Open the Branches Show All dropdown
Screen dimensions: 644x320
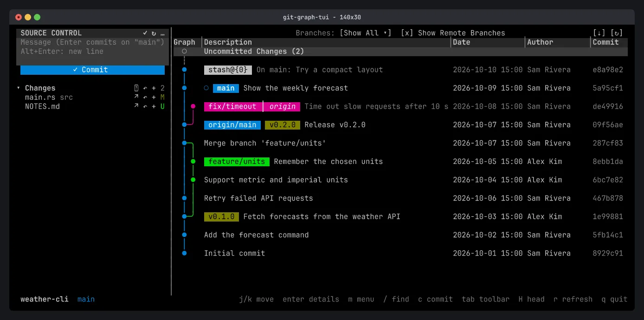(x=366, y=33)
